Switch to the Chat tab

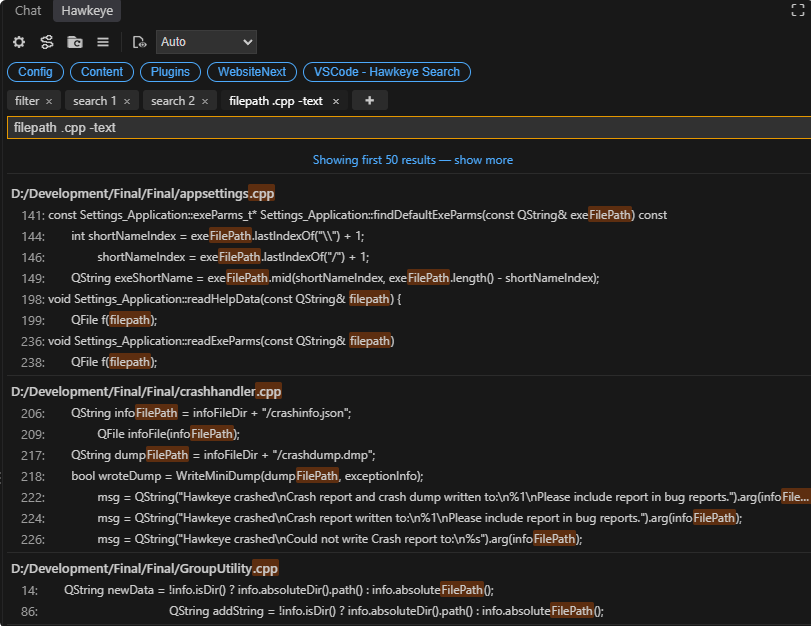(x=28, y=10)
